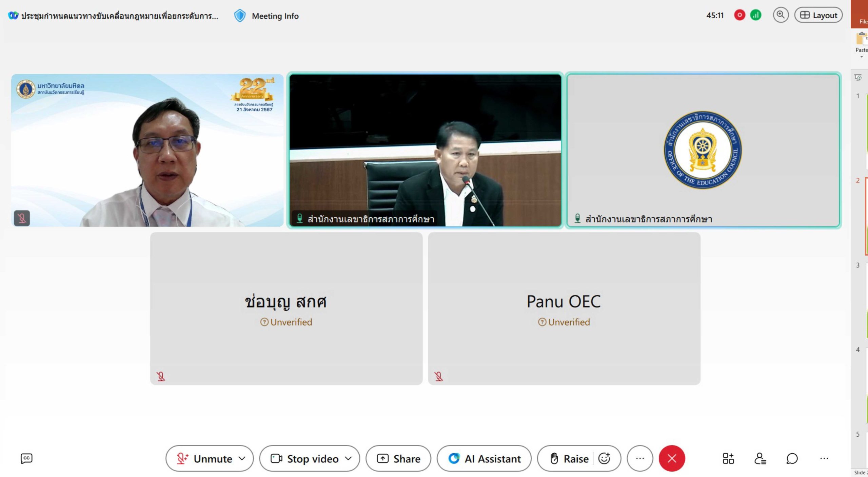Open the reactions smiley icon
868x477 pixels.
pos(604,458)
